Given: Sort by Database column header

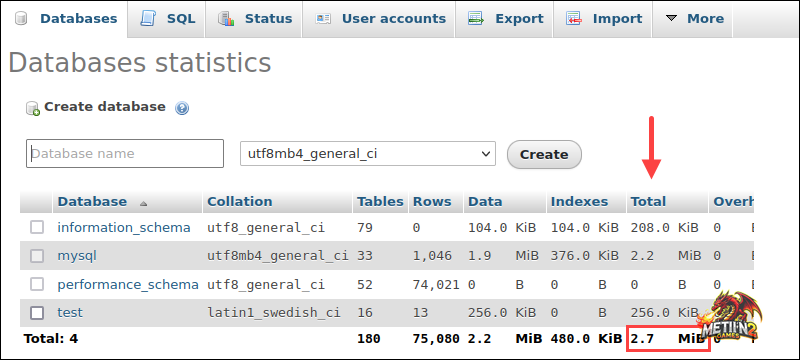Looking at the screenshot, I should [x=92, y=202].
